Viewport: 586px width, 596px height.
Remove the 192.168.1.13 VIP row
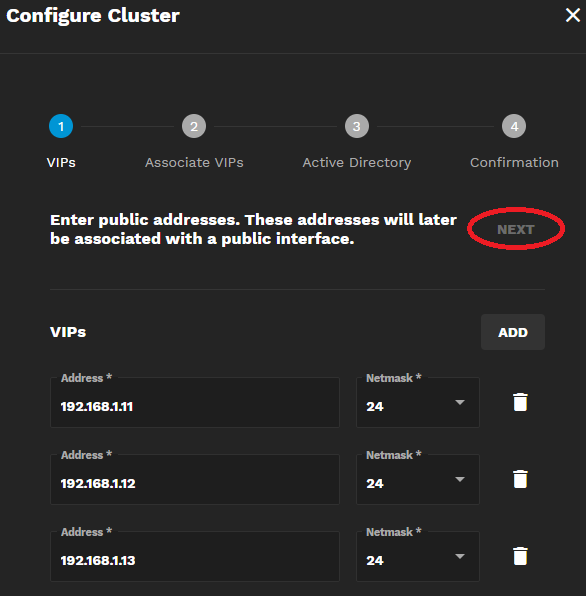click(520, 556)
